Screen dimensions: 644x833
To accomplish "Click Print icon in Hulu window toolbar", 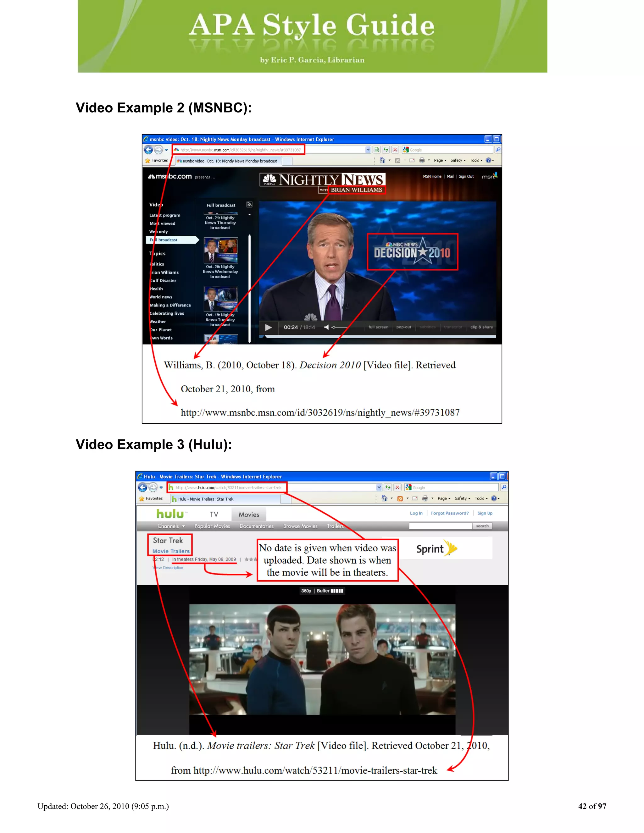I will click(x=425, y=499).
